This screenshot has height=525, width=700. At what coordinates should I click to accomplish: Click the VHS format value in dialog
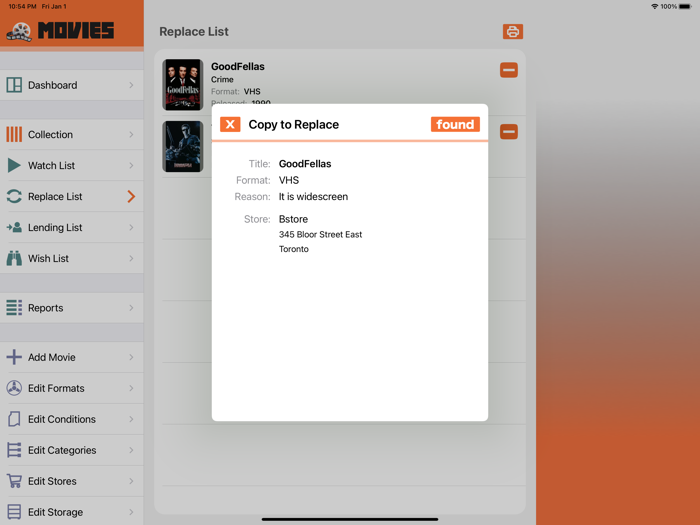point(289,180)
